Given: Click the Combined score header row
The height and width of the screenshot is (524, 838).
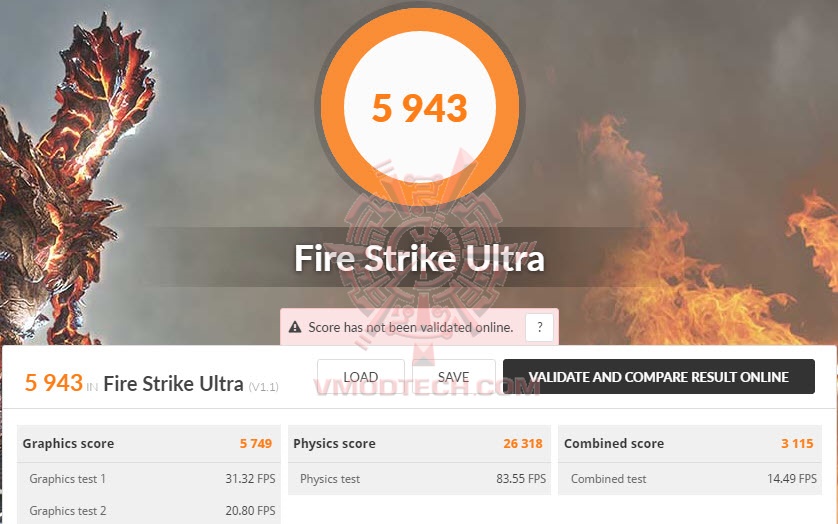Looking at the screenshot, I should point(689,443).
